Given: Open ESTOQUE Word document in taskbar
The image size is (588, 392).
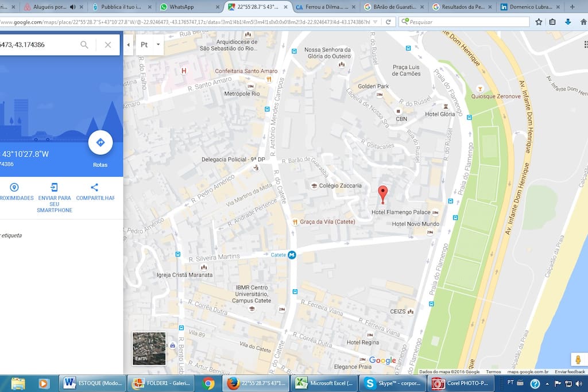Looking at the screenshot, I should (92, 383).
